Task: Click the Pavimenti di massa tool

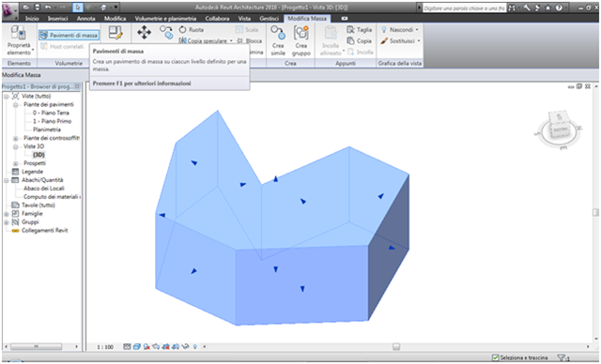Action: [x=69, y=36]
